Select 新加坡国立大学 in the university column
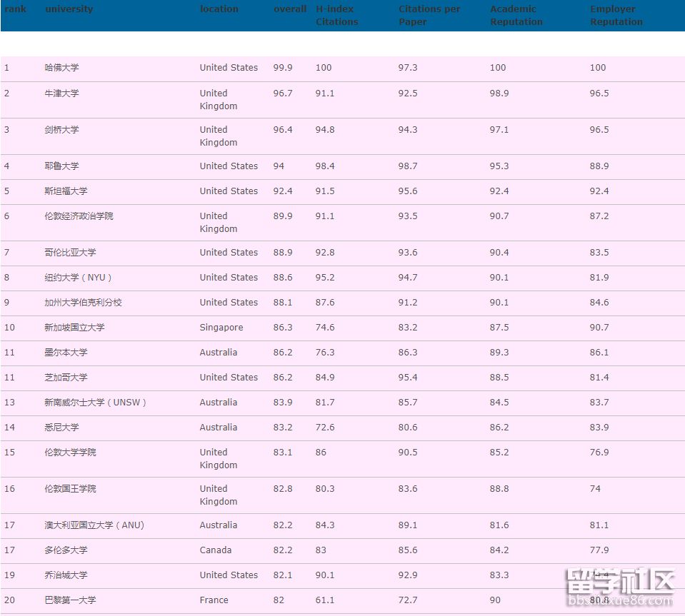This screenshot has height=616, width=685. (x=74, y=328)
